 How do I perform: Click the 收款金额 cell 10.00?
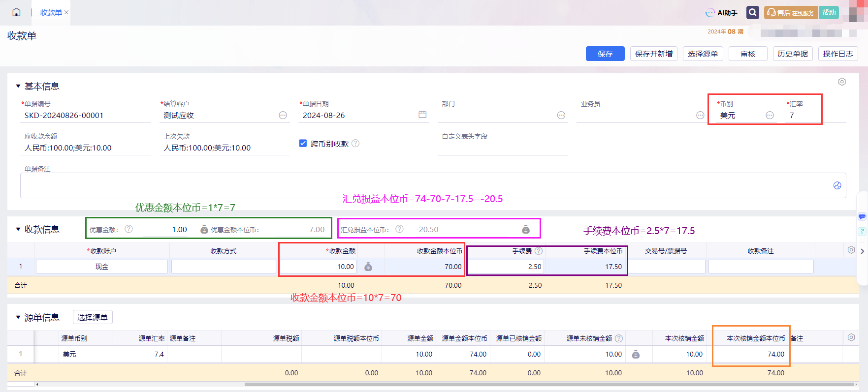[x=319, y=267]
